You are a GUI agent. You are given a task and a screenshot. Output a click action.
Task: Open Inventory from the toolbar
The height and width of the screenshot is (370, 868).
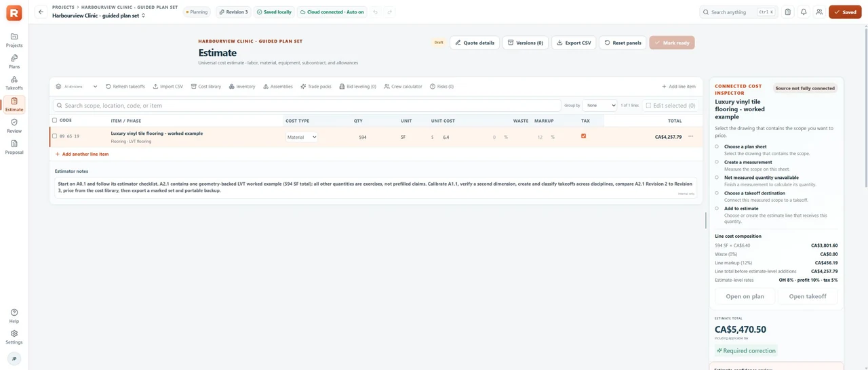[242, 87]
